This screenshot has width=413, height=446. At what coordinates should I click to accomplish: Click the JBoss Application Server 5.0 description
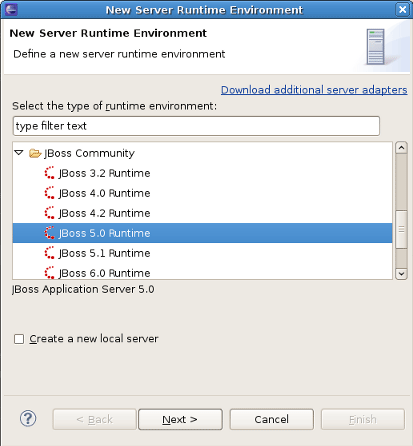coord(83,289)
